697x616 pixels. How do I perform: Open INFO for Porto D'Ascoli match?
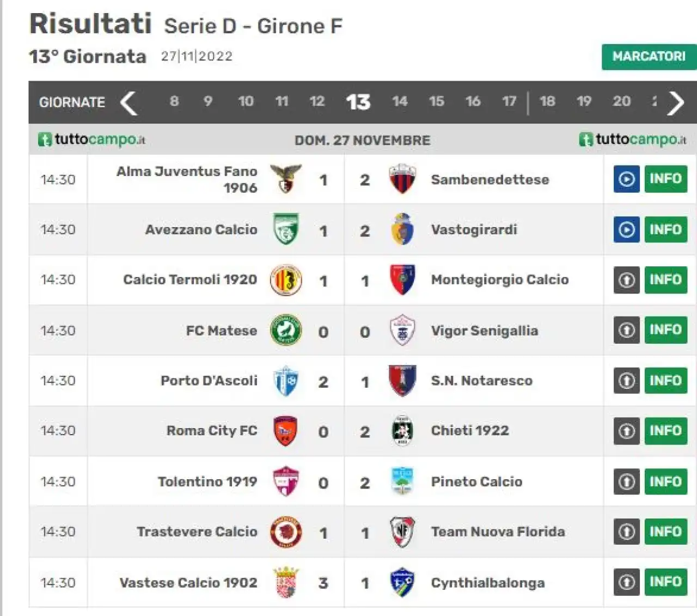click(665, 380)
